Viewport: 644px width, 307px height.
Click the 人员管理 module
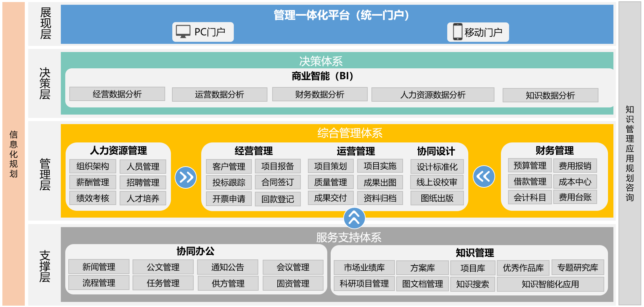click(143, 167)
